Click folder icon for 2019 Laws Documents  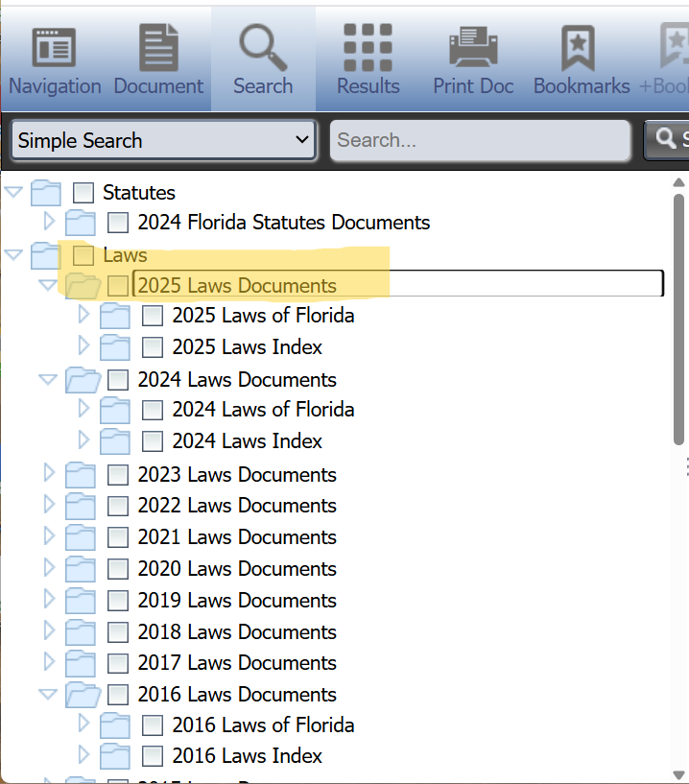80,601
